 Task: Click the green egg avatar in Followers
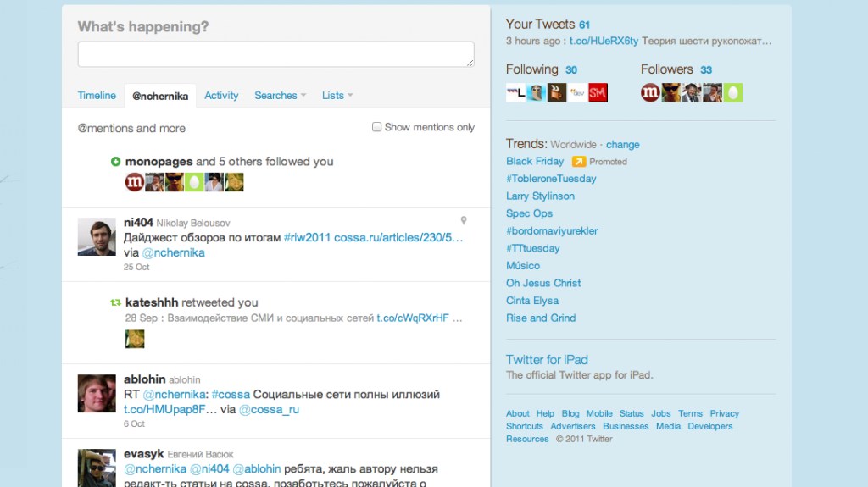pyautogui.click(x=733, y=93)
